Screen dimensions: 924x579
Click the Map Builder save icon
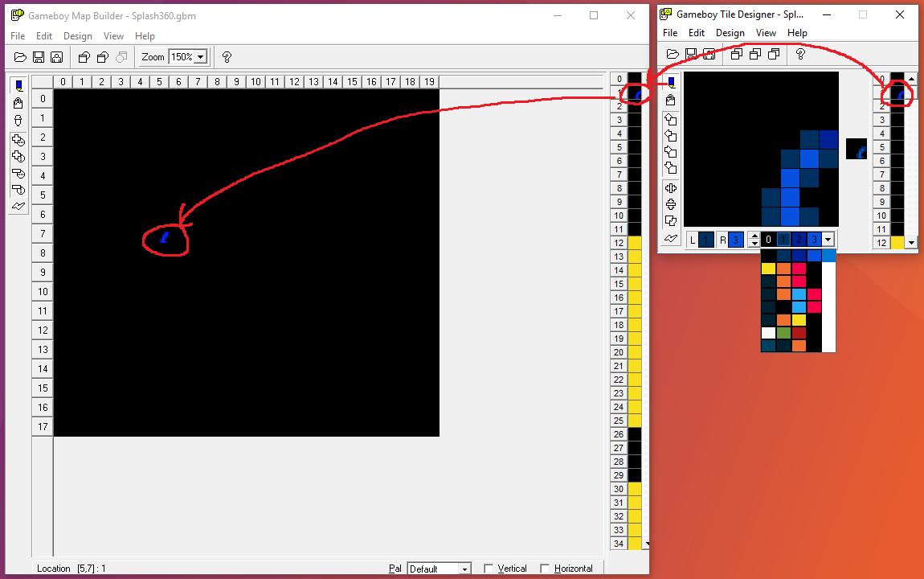point(39,57)
